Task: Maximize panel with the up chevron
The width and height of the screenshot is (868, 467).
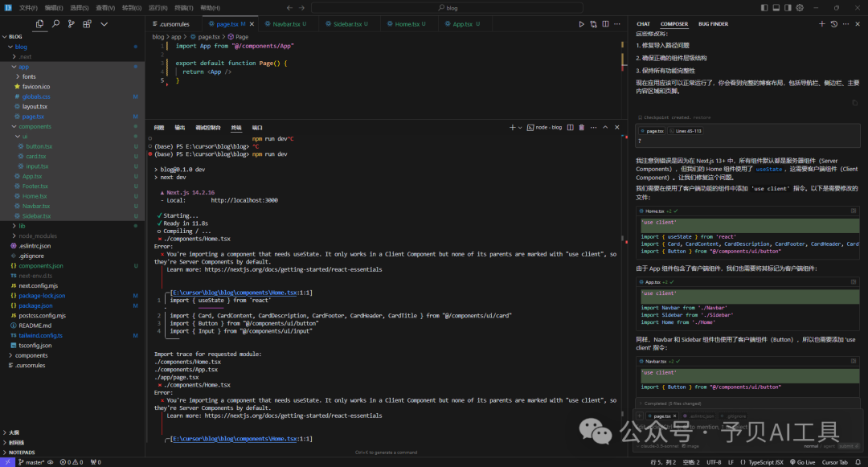Action: pos(605,127)
